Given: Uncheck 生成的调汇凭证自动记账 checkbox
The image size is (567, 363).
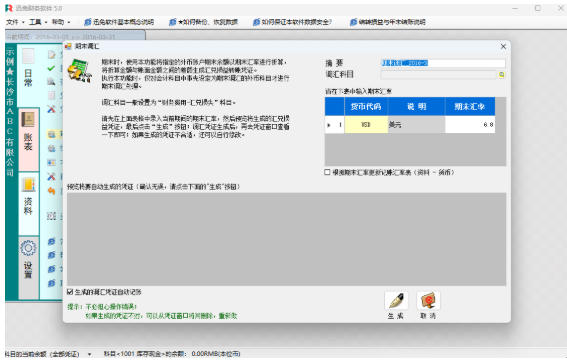Looking at the screenshot, I should click(x=70, y=291).
